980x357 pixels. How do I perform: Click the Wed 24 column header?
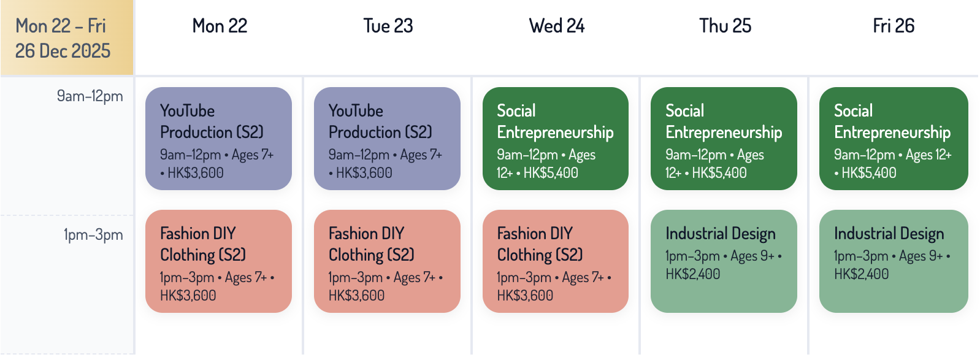click(x=557, y=26)
